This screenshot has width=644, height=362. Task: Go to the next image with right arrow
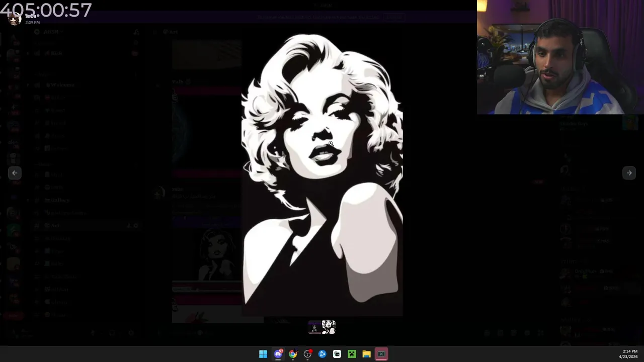click(x=629, y=173)
